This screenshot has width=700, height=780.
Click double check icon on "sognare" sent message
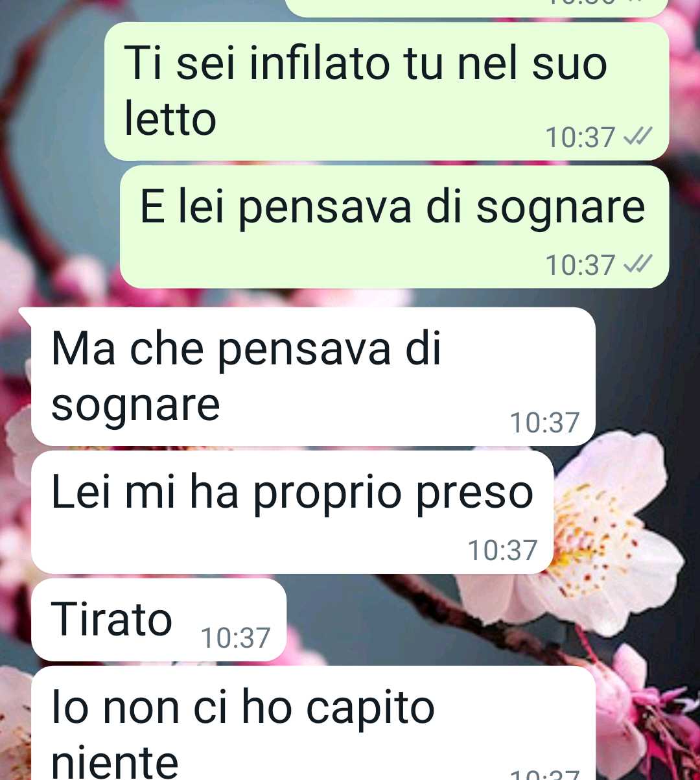[x=636, y=265]
